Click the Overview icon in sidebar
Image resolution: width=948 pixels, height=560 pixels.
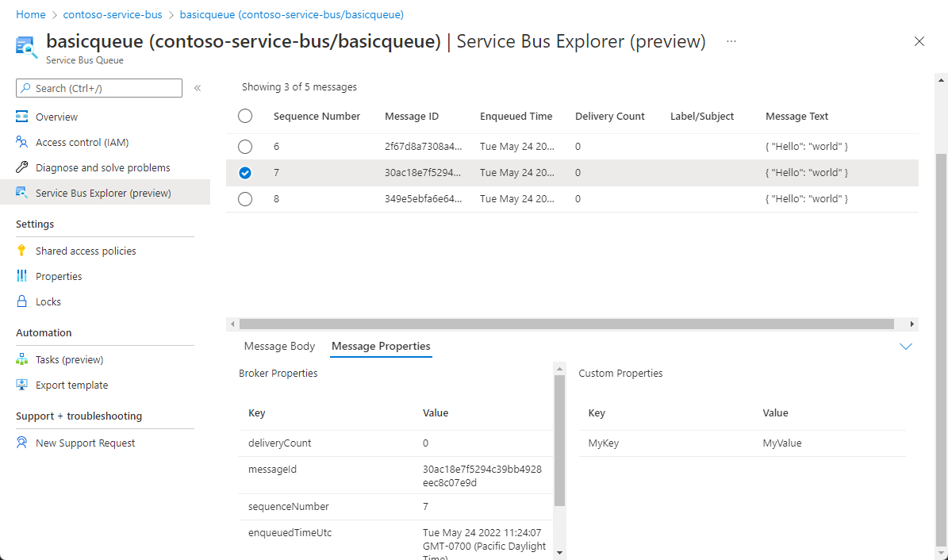click(x=22, y=117)
